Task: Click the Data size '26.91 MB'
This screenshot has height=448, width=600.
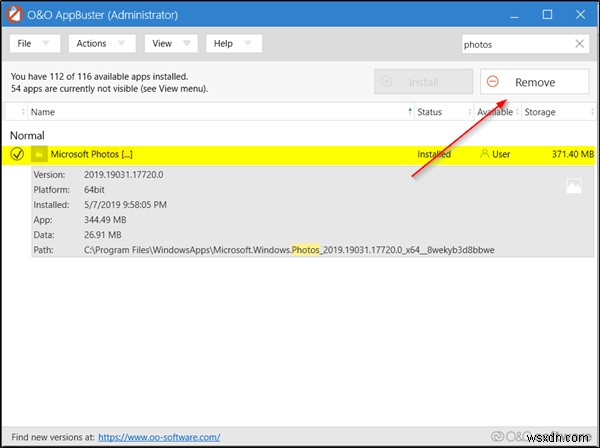Action: (103, 235)
